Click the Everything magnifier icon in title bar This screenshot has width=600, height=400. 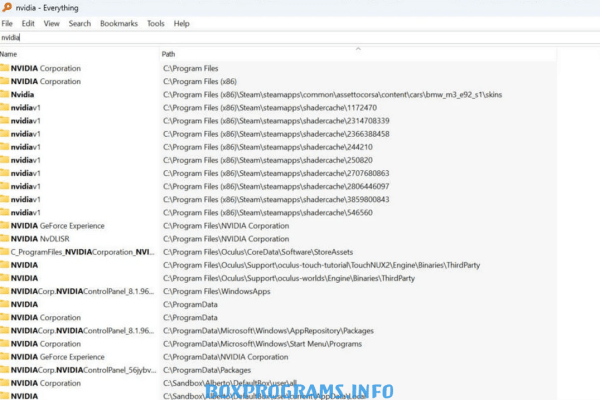pos(7,7)
